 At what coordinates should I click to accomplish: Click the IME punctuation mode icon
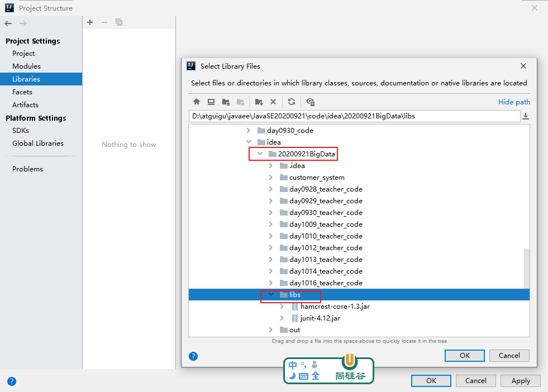click(303, 365)
